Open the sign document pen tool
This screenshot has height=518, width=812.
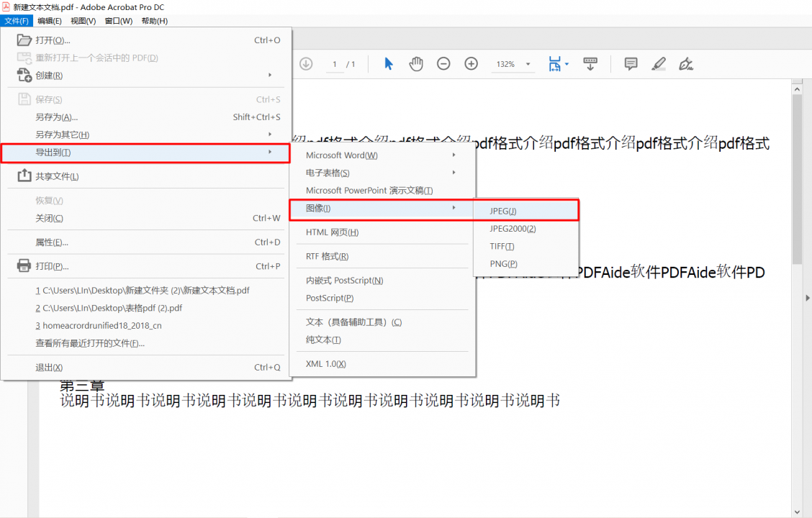(685, 63)
